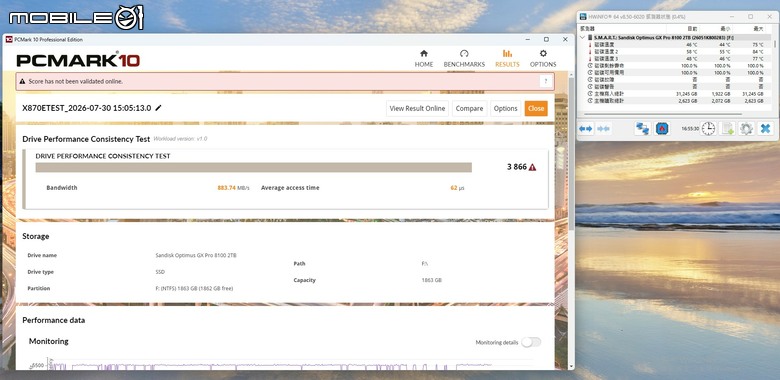Click the clock reset timer icon in HWiNFO
This screenshot has height=380, width=780.
coord(708,128)
